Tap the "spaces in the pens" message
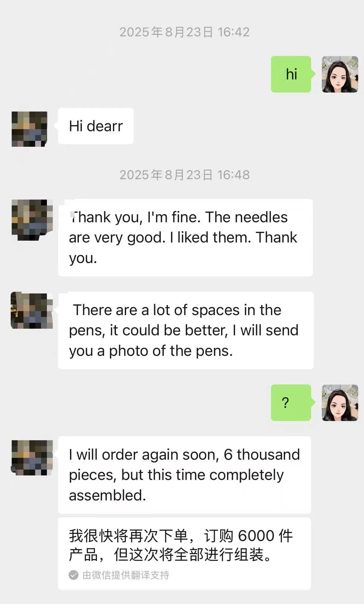The image size is (364, 604). coord(186,330)
